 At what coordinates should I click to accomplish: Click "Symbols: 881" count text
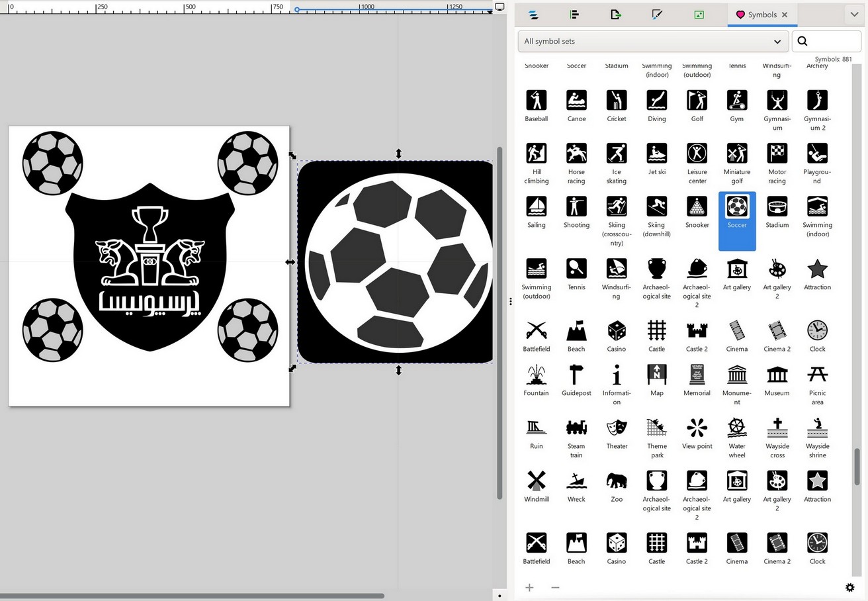point(833,59)
